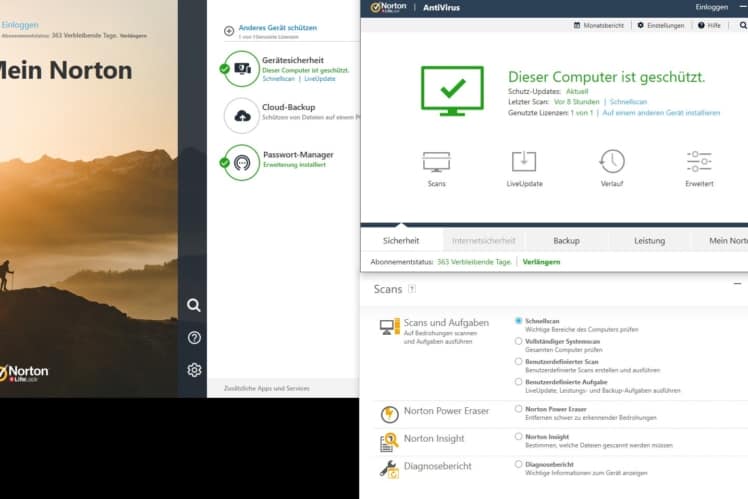Image resolution: width=748 pixels, height=499 pixels.
Task: Click Einloggen link in Mein Norton window
Action: coord(20,24)
